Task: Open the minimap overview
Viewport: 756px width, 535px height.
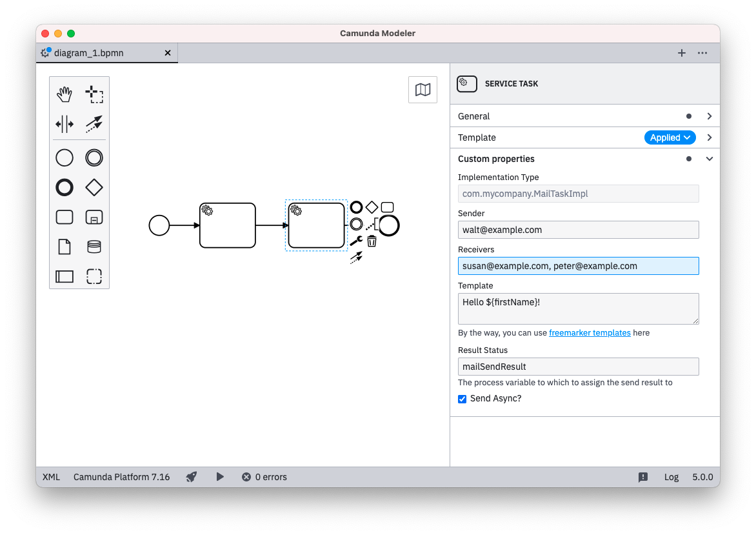Action: (x=423, y=89)
